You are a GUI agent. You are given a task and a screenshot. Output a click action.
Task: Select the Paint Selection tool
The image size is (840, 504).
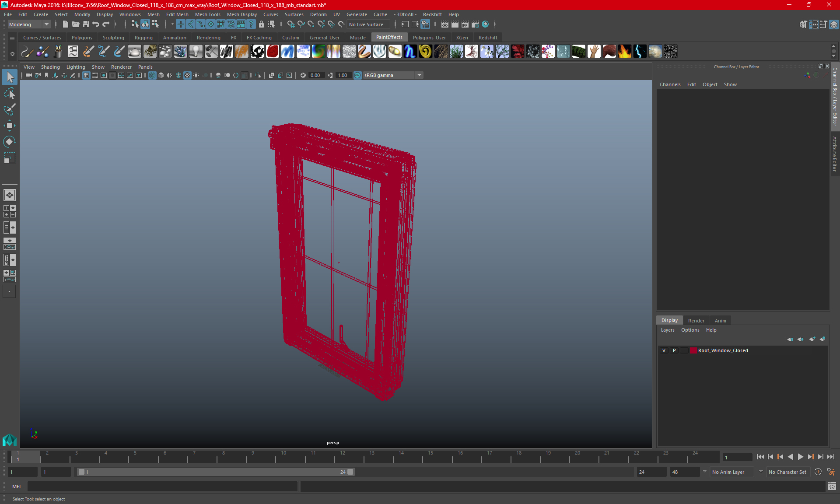[x=9, y=109]
